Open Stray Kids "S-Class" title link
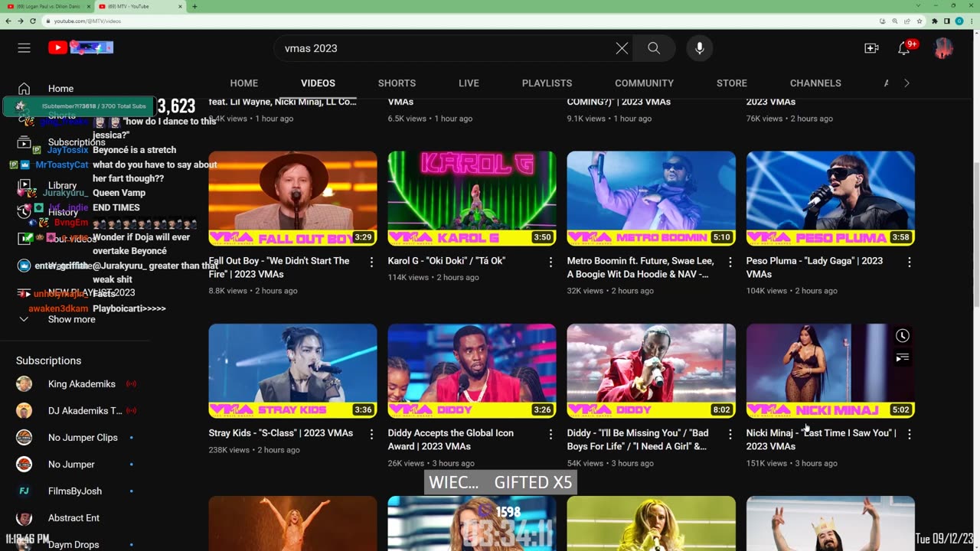980x551 pixels. [x=280, y=433]
